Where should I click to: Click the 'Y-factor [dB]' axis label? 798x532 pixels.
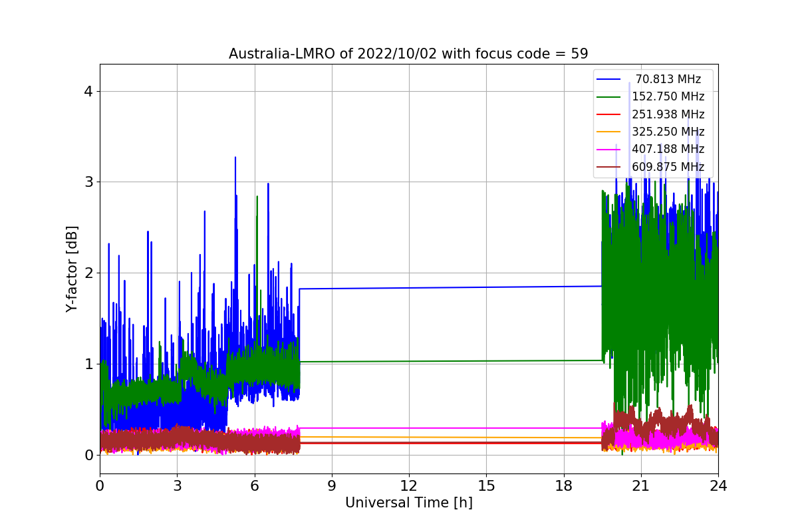coord(72,269)
